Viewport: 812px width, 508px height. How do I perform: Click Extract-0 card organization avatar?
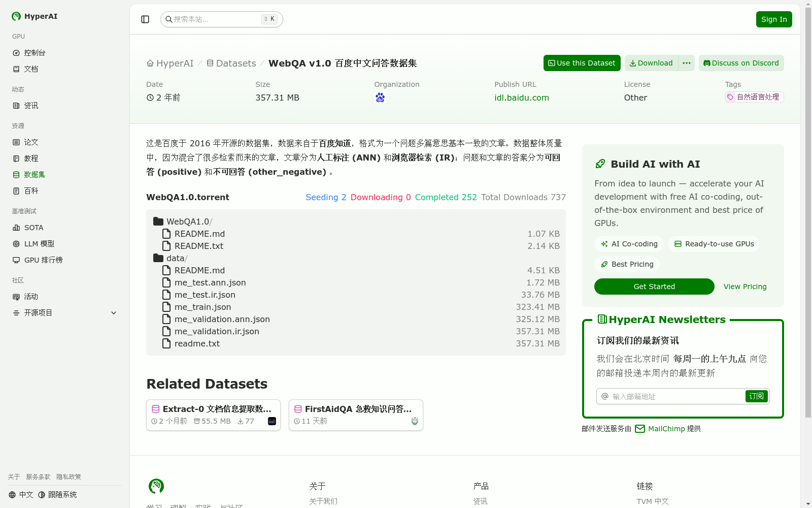tap(272, 421)
